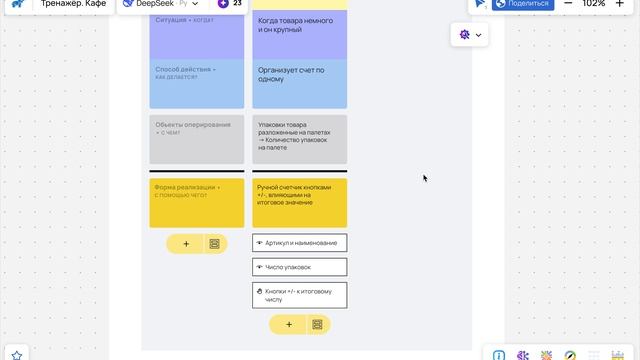Select the card "Когда товара немного и он крупный"

(300, 35)
